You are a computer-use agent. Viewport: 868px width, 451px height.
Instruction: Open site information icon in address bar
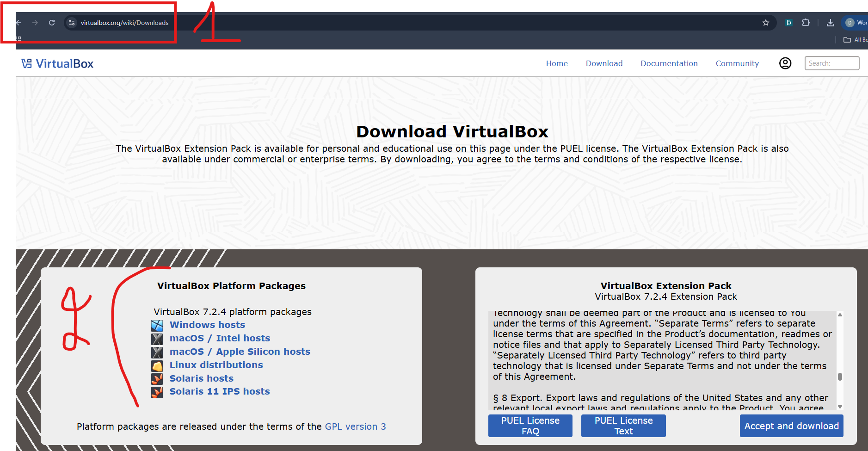point(71,23)
